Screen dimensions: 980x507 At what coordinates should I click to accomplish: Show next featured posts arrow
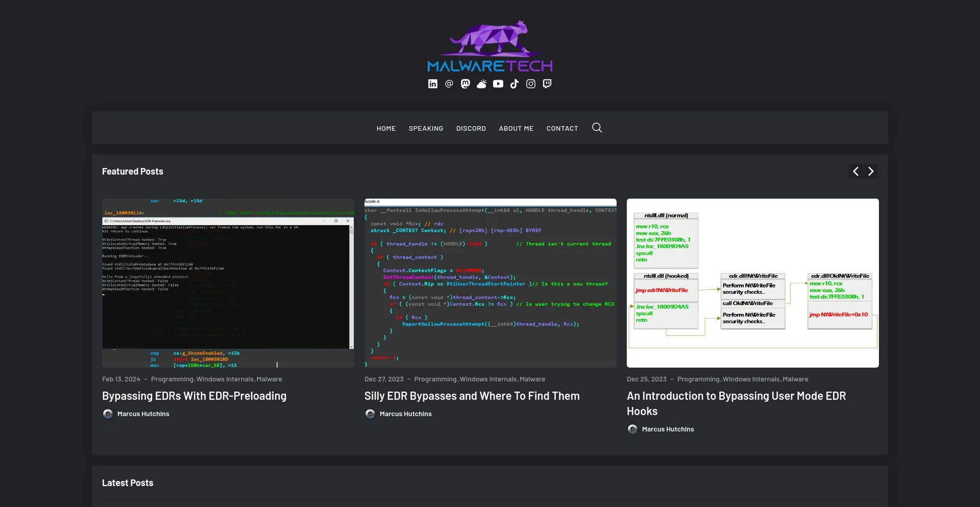(871, 172)
